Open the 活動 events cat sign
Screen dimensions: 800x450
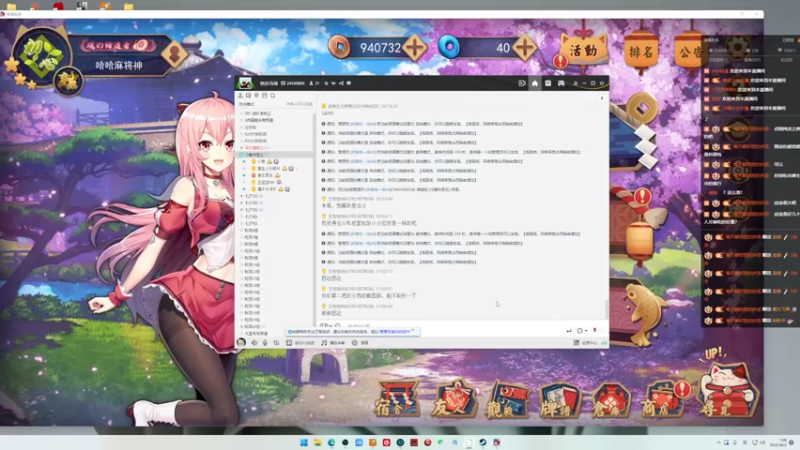pos(583,50)
